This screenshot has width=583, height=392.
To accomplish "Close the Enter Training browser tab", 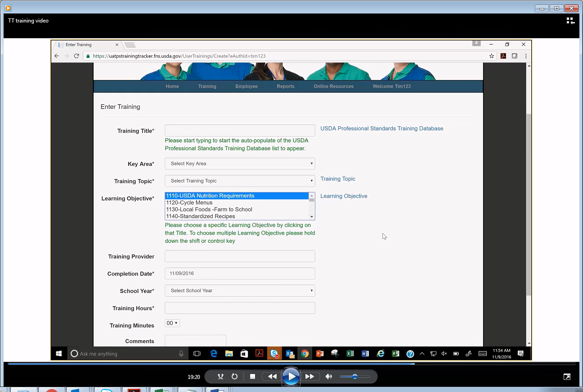I will (117, 45).
